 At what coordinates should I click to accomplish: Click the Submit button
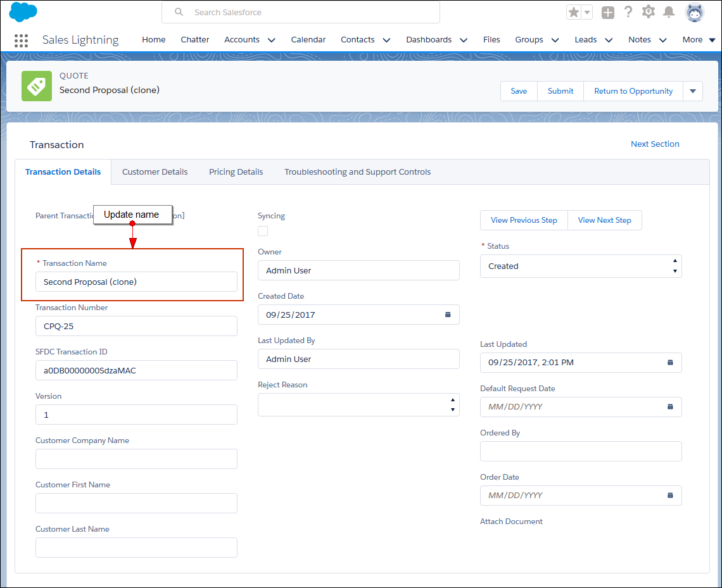[560, 91]
